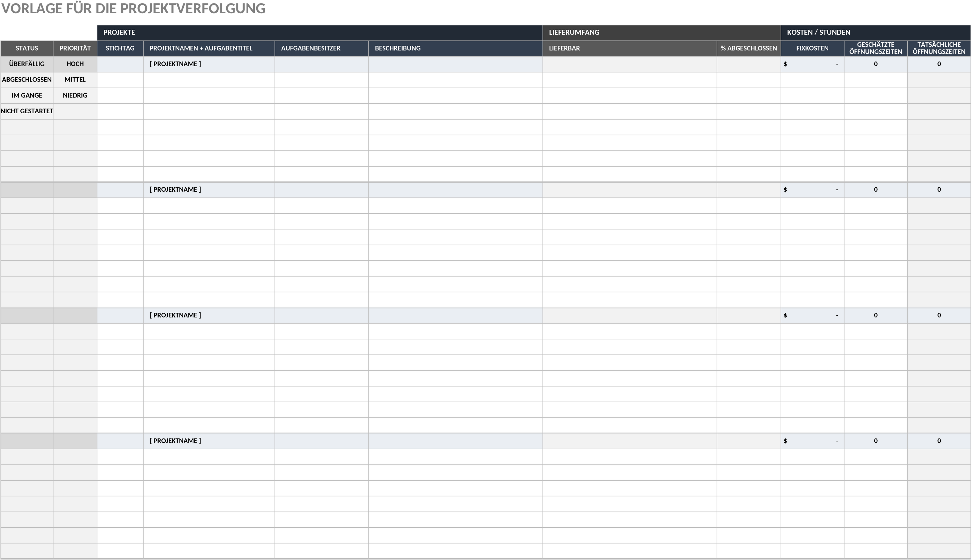The image size is (972, 560).
Task: Select the ABGESCHLOSSEN status cell
Action: 27,80
